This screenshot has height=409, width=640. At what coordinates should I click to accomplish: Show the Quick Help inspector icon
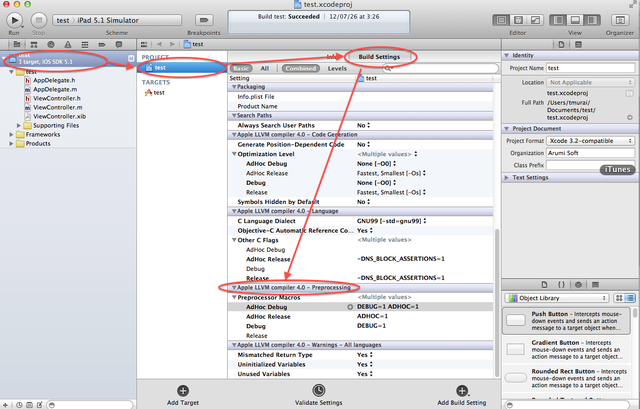[578, 44]
